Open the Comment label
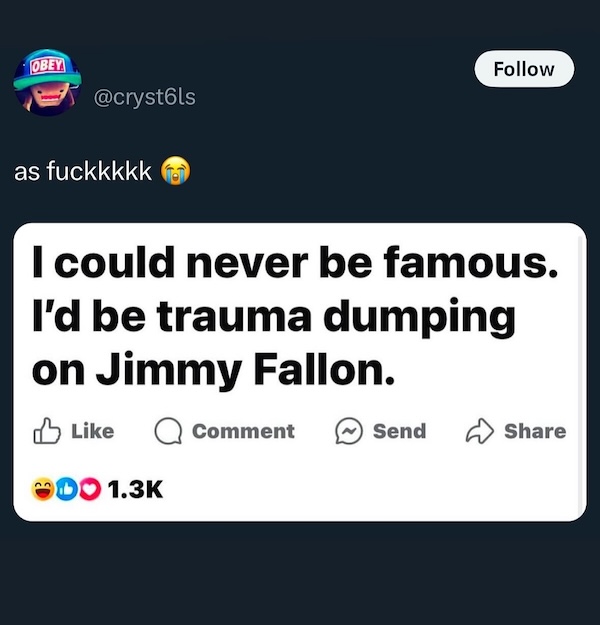 [243, 431]
